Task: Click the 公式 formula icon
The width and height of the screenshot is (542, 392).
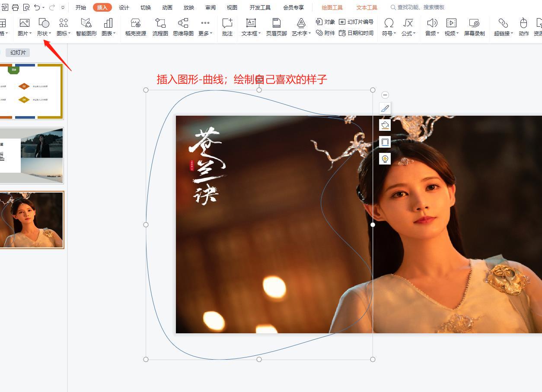Action: point(408,23)
